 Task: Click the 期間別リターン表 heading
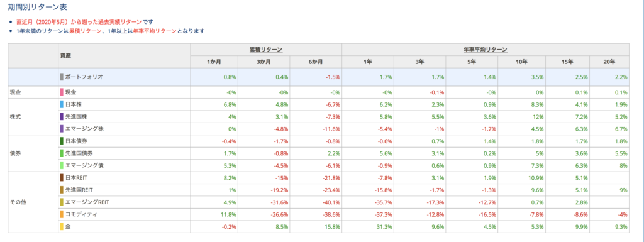[x=37, y=7]
